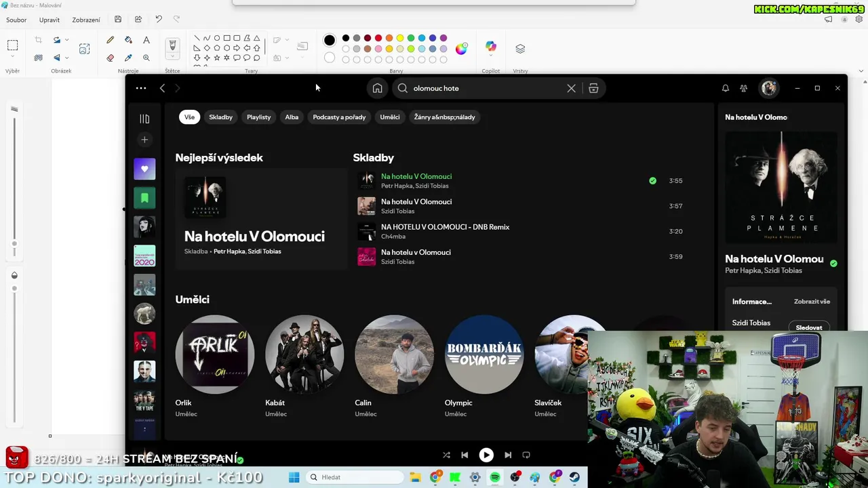
Task: Open Spotify Browse icon beside search
Action: click(x=593, y=88)
